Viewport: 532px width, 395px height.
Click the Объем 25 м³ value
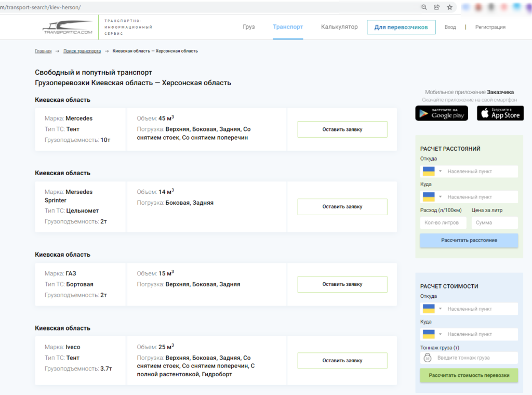[x=166, y=347]
